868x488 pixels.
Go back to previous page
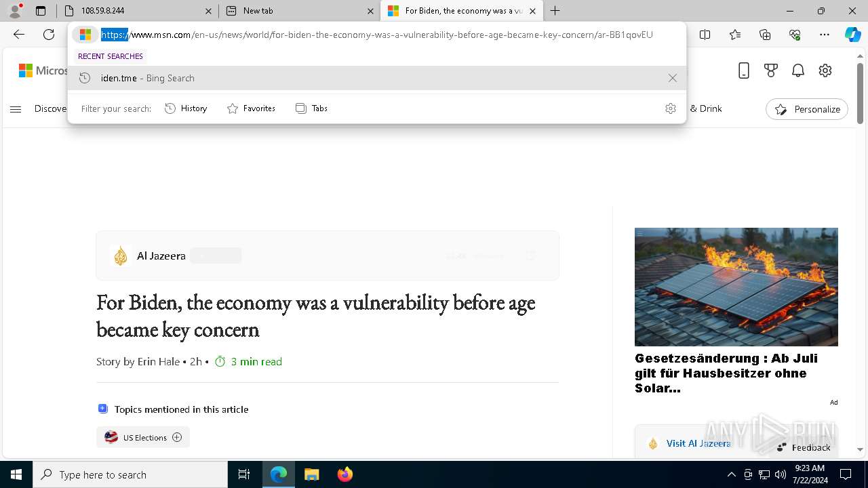[x=19, y=35]
